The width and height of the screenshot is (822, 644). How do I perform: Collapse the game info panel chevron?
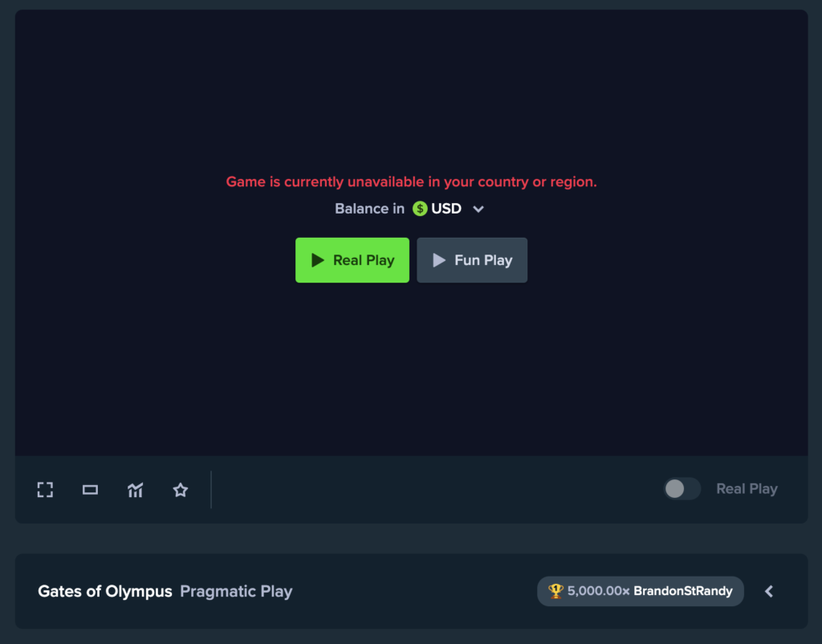pyautogui.click(x=768, y=592)
